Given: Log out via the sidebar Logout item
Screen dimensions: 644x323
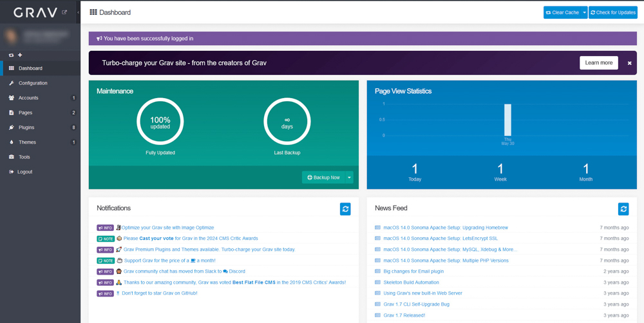Looking at the screenshot, I should 40,171.
